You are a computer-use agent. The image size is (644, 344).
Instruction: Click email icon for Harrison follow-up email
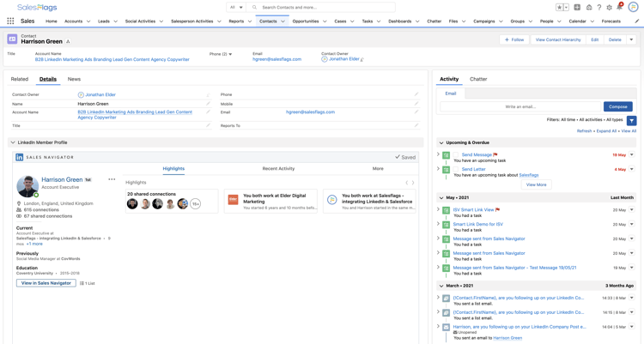(x=446, y=327)
